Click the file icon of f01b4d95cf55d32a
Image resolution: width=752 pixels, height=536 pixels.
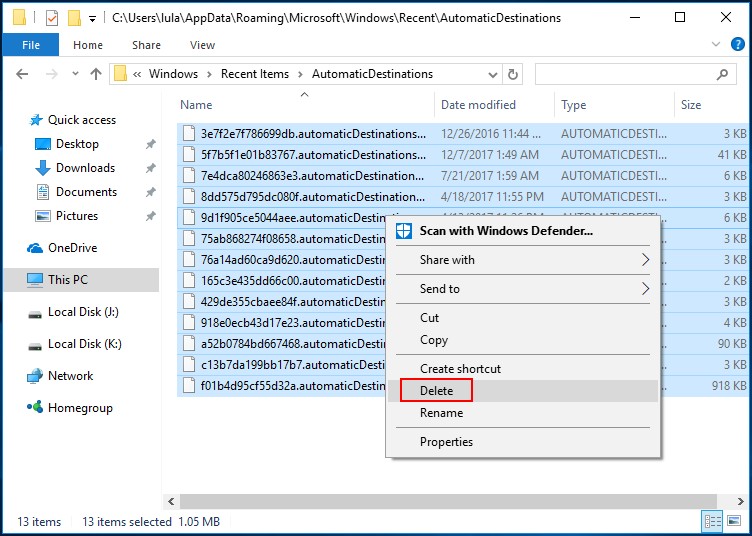189,385
